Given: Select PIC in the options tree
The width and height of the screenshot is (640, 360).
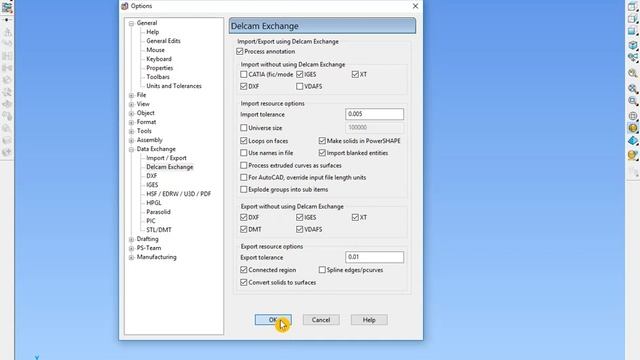Looking at the screenshot, I should 151,221.
